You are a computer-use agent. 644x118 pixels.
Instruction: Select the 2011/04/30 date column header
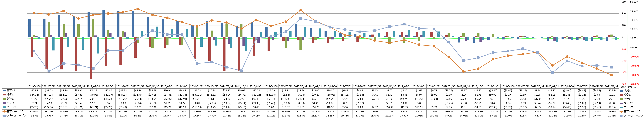pos(34,86)
